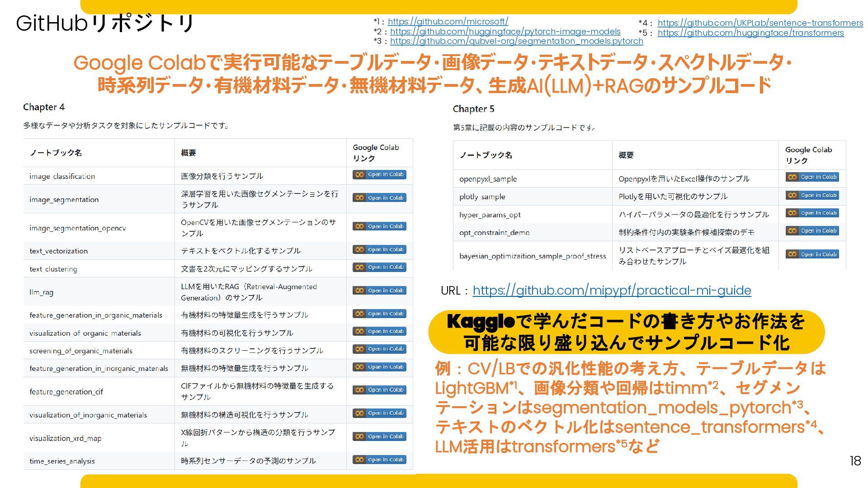Click the slide page number 18
Image resolution: width=868 pixels, height=488 pixels.
click(855, 461)
